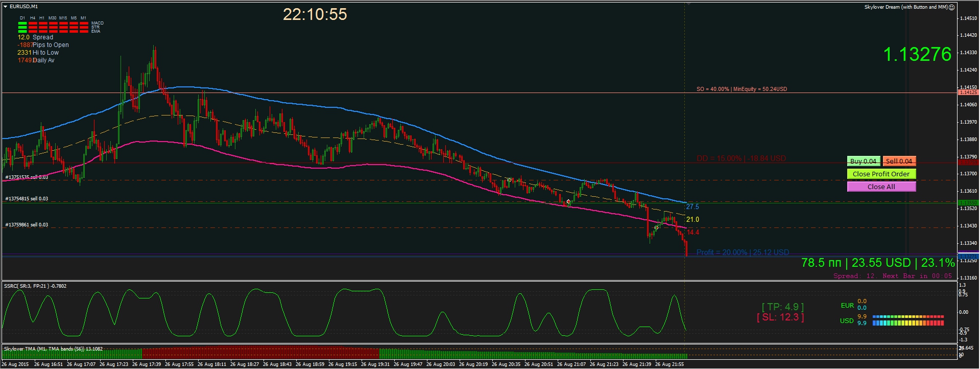Click the Close All button

881,187
